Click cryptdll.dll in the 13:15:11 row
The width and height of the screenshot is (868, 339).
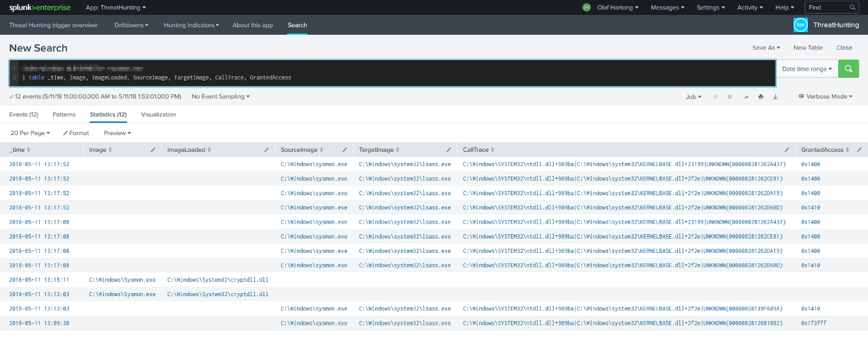click(218, 280)
